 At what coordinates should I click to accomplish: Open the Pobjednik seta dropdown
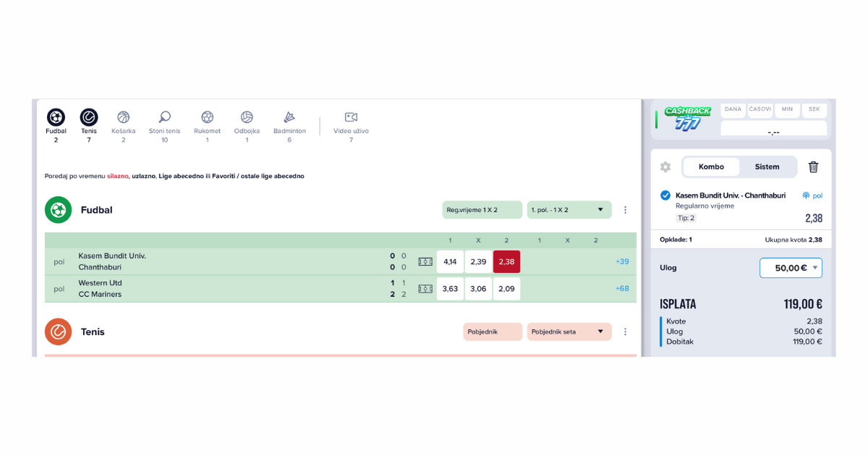(x=569, y=332)
